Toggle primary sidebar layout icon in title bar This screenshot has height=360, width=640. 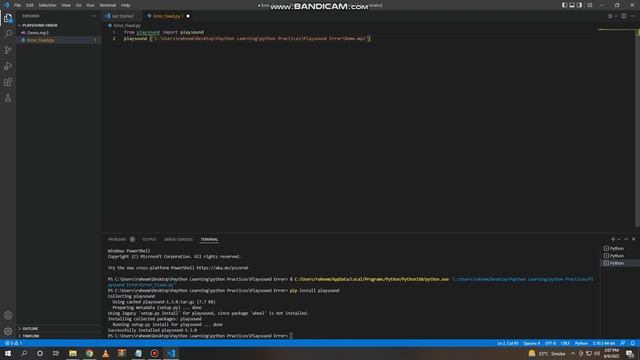[564, 5]
